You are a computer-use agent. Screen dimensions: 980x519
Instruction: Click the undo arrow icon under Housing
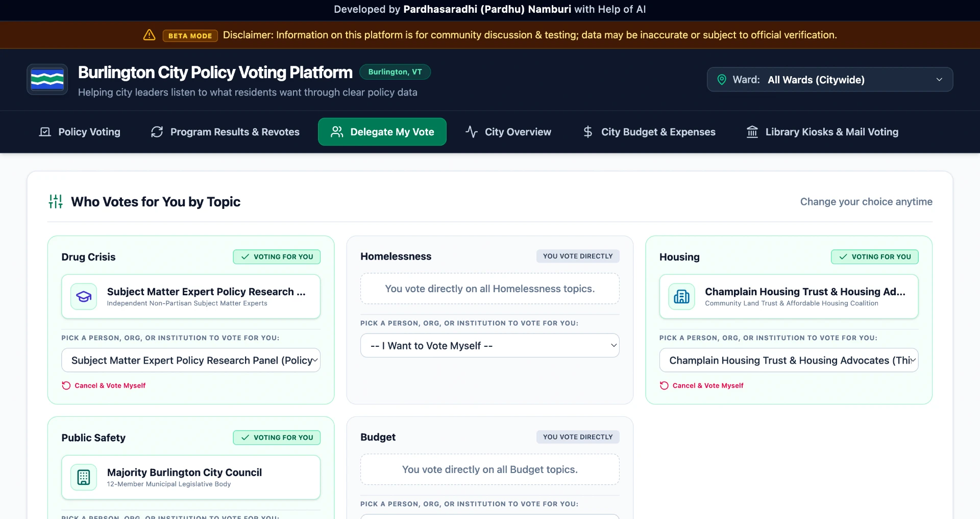pyautogui.click(x=664, y=386)
